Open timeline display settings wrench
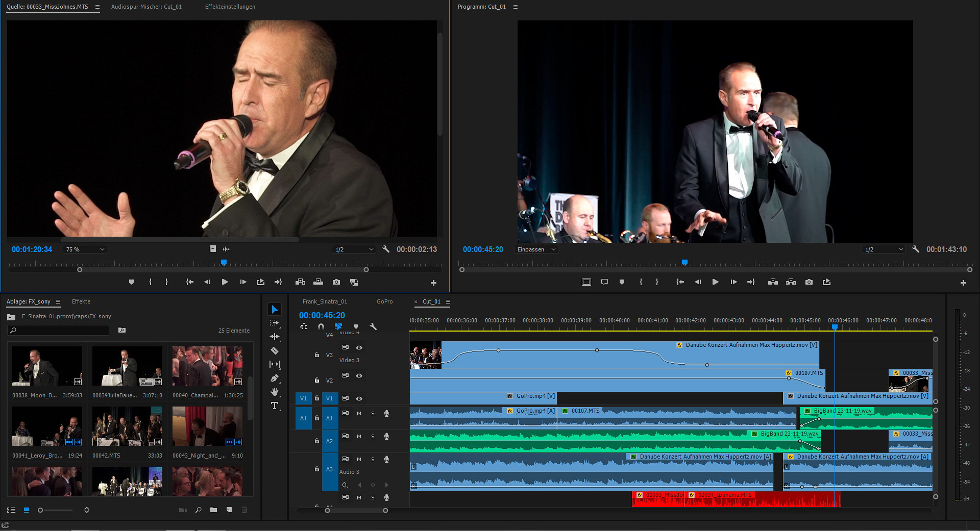 coord(373,326)
